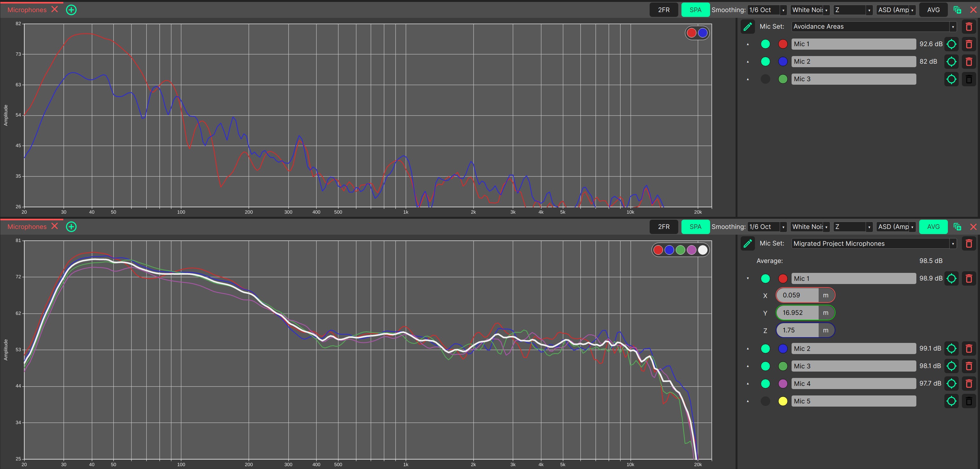The width and height of the screenshot is (980, 469).
Task: Click pencil edit icon for Migrated Project Microphones
Action: pos(748,244)
